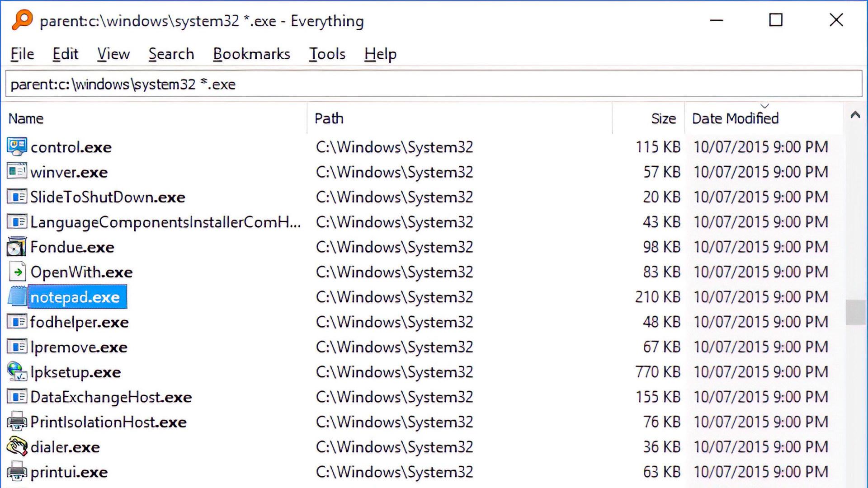Click the path cell in winver.exe row
868x488 pixels.
[x=395, y=172]
